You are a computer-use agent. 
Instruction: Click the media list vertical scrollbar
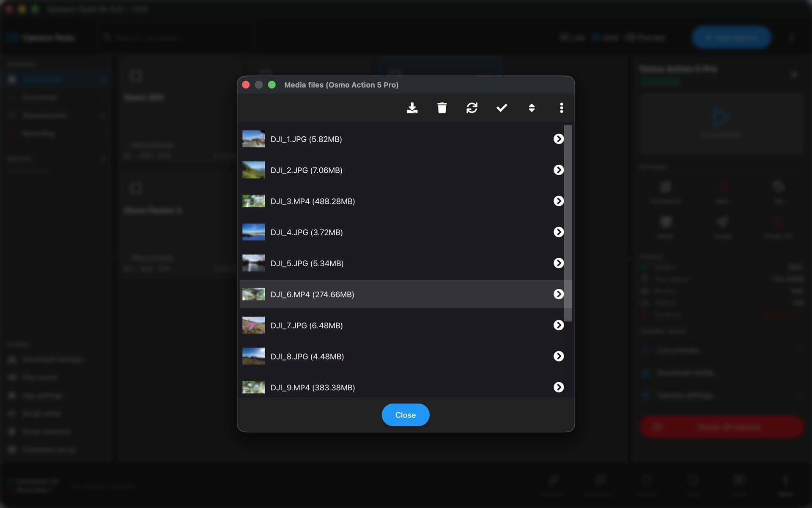point(568,223)
